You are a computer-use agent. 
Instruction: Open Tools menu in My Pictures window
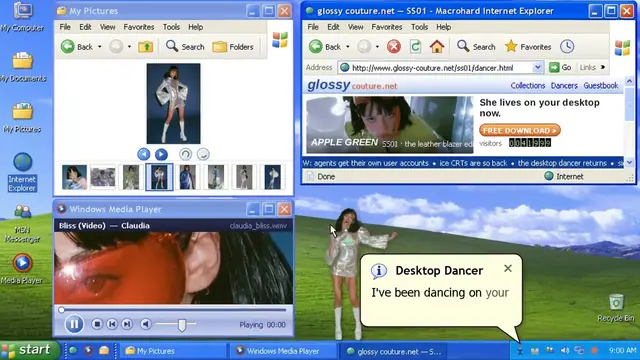[x=171, y=27]
